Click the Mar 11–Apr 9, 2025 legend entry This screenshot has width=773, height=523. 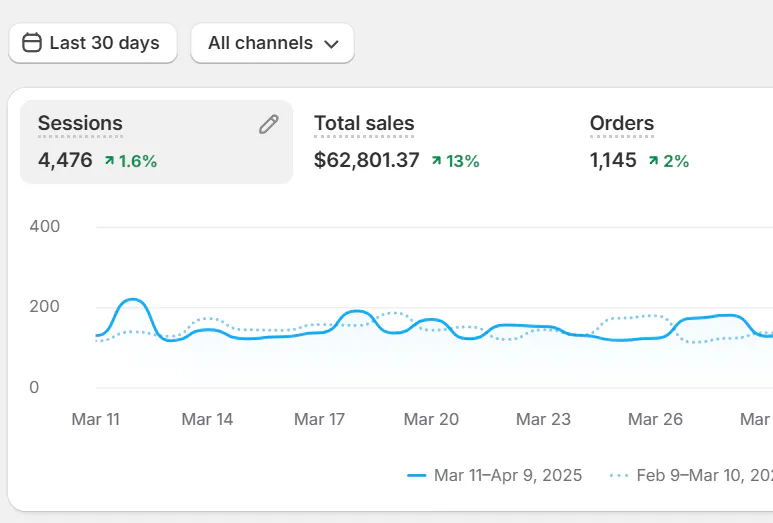coord(494,475)
